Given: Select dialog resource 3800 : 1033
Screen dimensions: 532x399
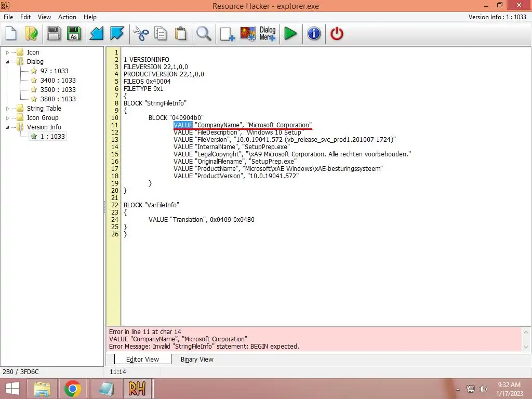Looking at the screenshot, I should pos(58,99).
